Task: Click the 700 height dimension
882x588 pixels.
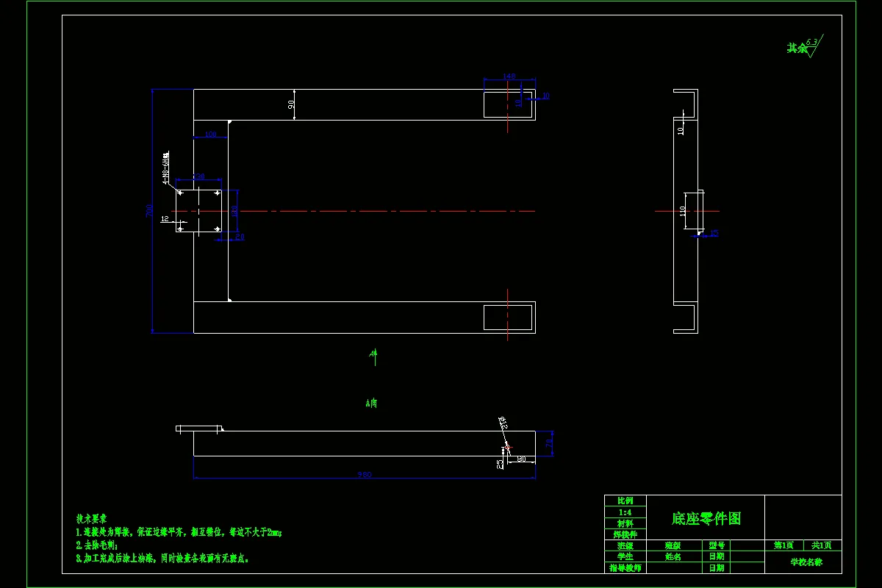Action: (x=148, y=211)
